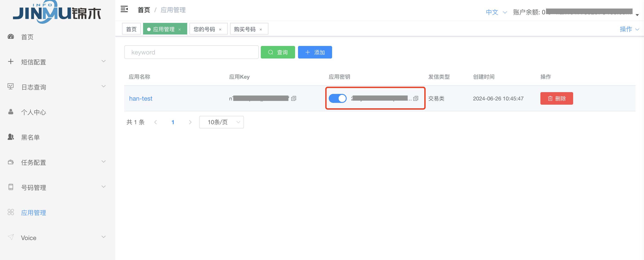Image resolution: width=644 pixels, height=260 pixels.
Task: Open the han-test application link
Action: (141, 98)
